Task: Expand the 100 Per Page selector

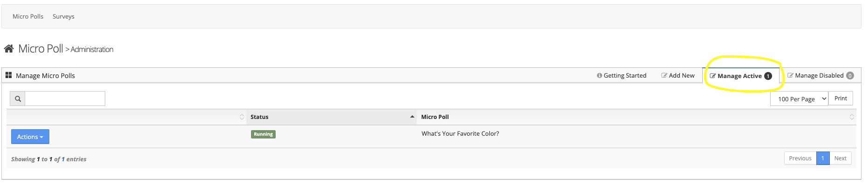Action: click(x=799, y=99)
